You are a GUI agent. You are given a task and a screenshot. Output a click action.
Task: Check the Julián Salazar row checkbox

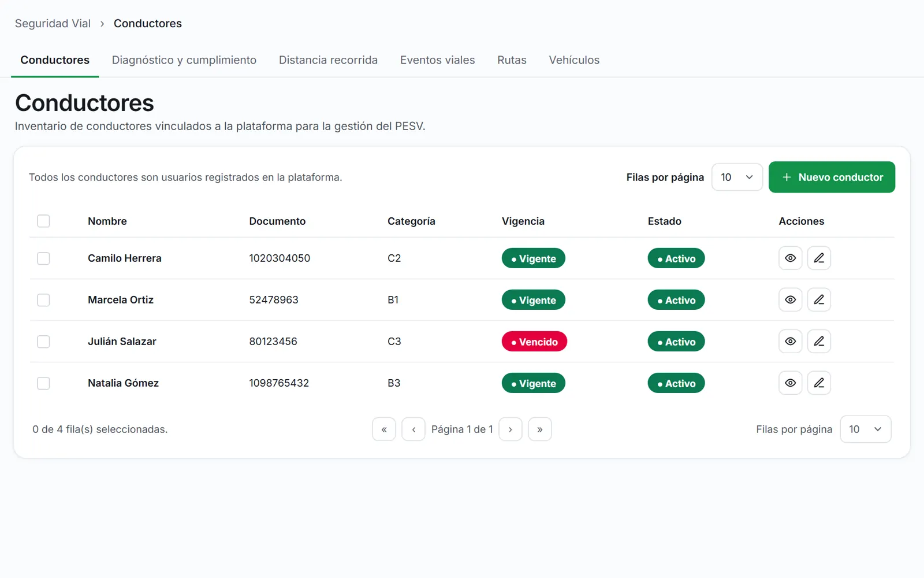pos(43,342)
